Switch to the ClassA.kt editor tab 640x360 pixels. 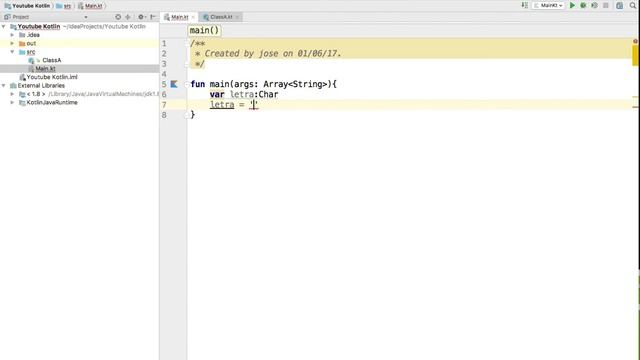(x=221, y=17)
